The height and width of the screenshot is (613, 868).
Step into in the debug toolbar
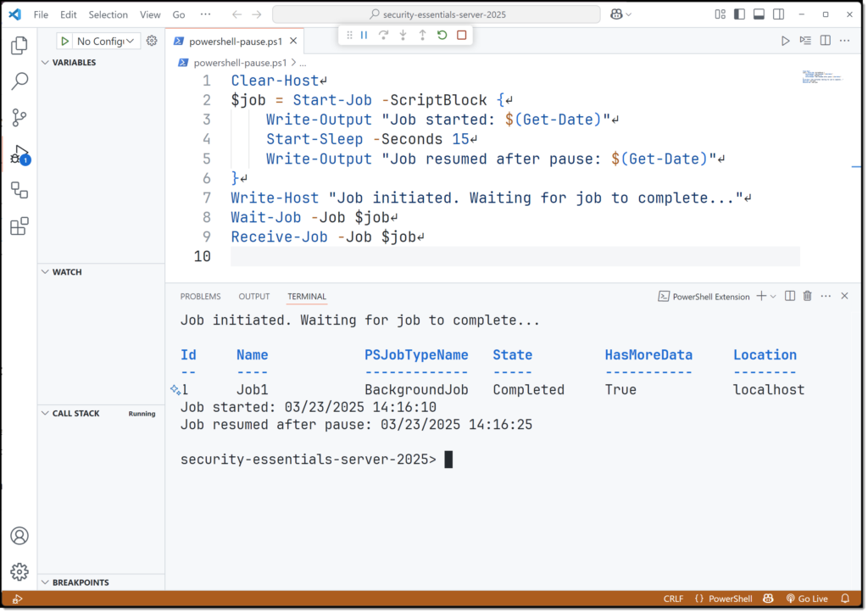click(x=403, y=36)
